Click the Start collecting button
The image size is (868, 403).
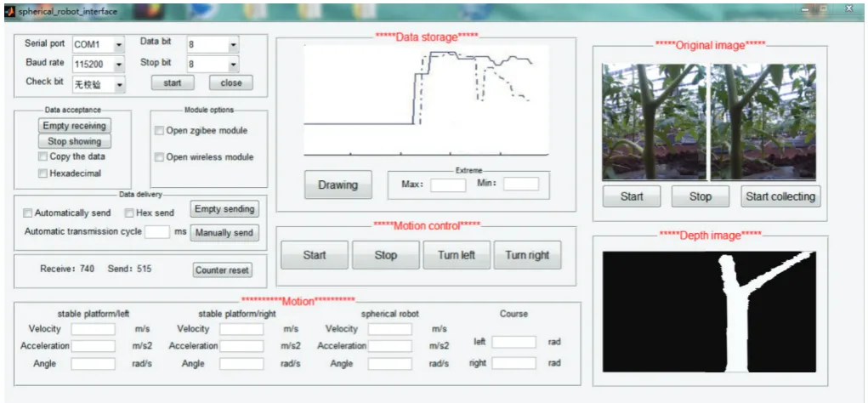[780, 196]
